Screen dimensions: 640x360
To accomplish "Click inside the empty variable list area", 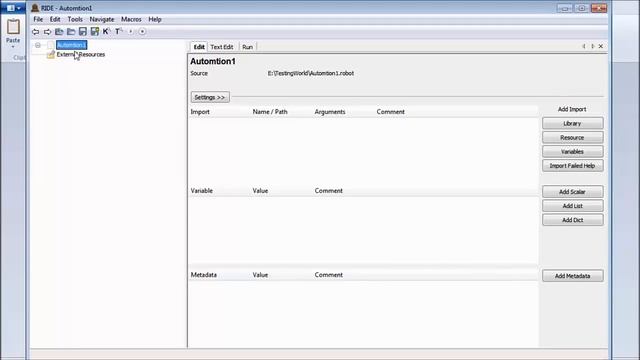I will [363, 231].
